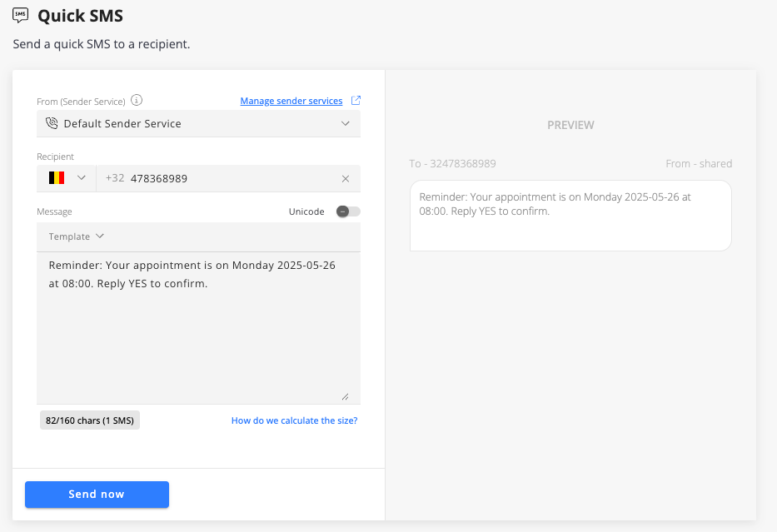Open Manage sender services link
Viewport: 777px width, 532px height.
click(x=291, y=101)
